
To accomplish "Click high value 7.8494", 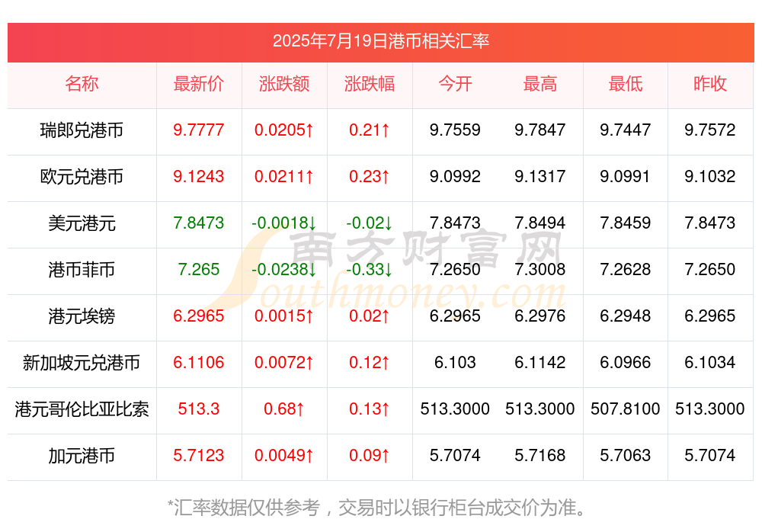I will click(x=540, y=223).
